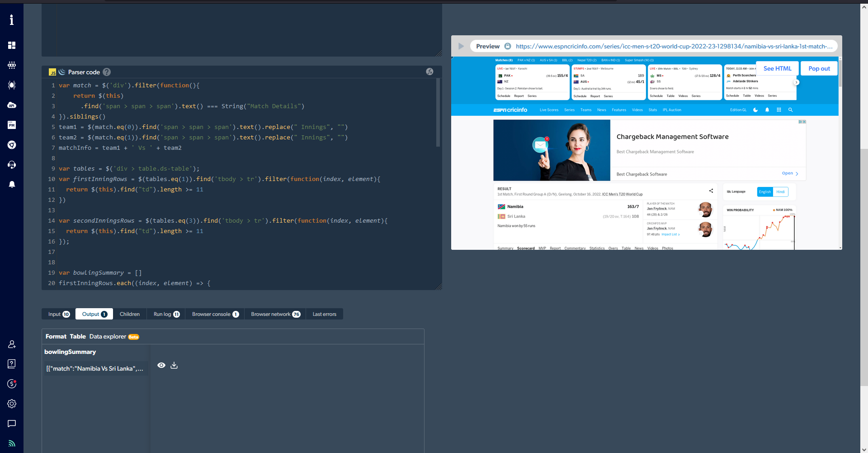Open the RSS feed icon at sidebar bottom

pos(12,443)
